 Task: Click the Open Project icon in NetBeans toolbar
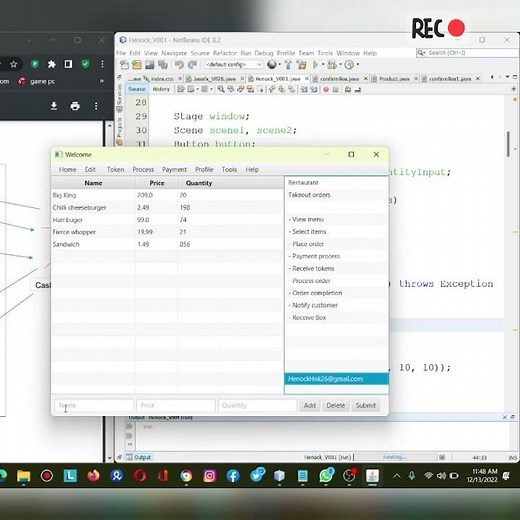click(149, 65)
